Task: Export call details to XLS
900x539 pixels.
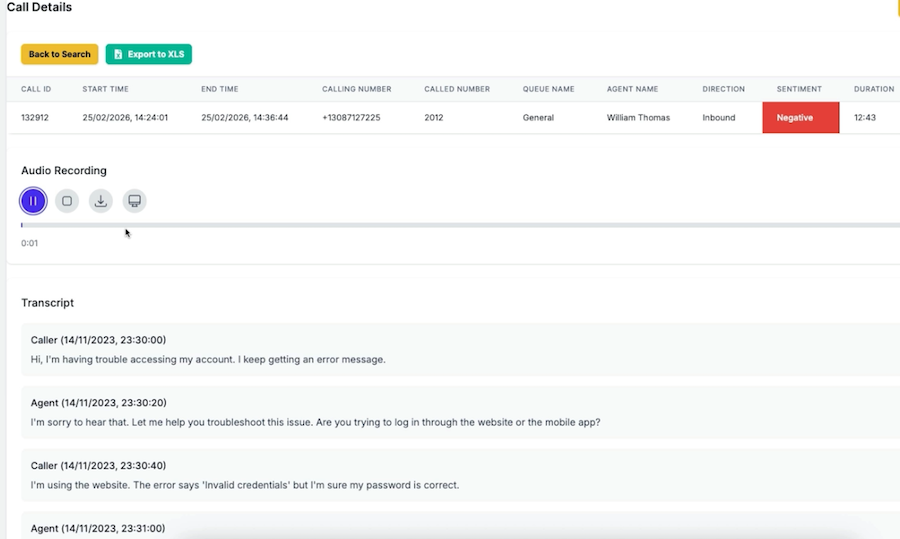Action: click(148, 54)
